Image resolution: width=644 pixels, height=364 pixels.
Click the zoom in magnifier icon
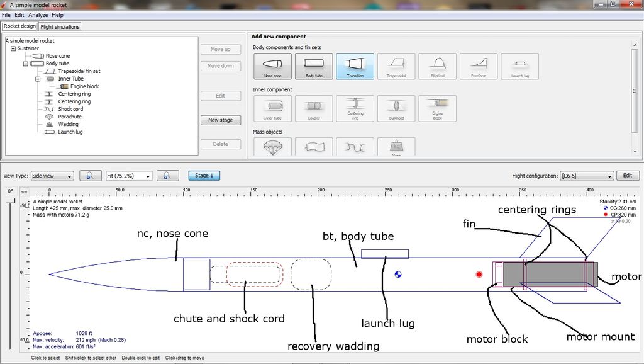[x=167, y=176]
